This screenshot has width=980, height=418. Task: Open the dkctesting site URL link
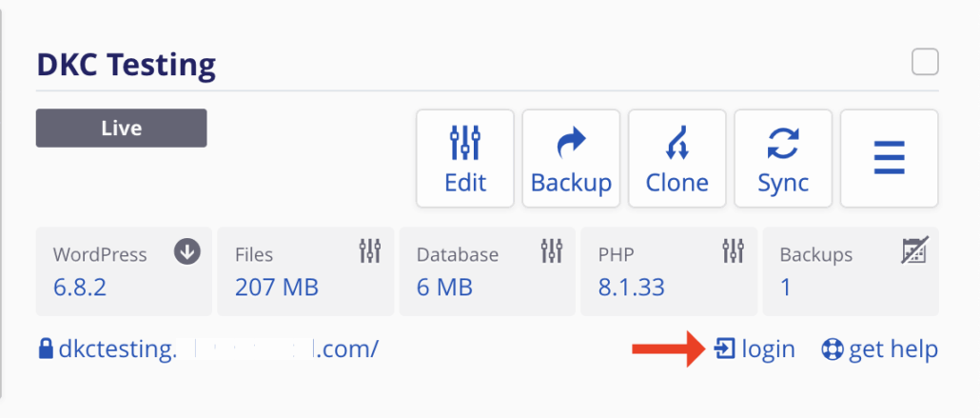pos(208,349)
